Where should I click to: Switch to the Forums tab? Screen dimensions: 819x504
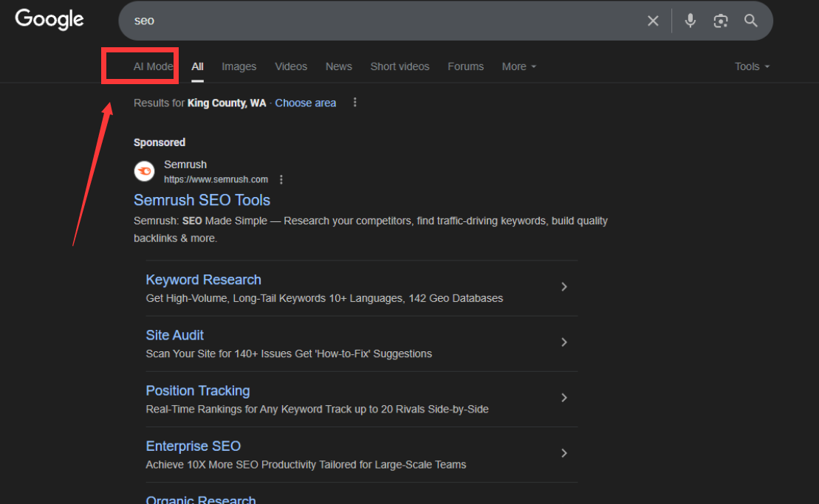coord(465,66)
